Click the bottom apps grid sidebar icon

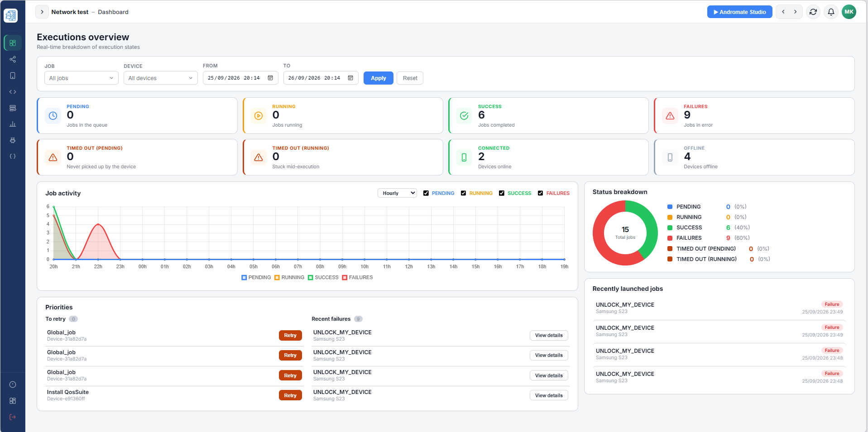(x=13, y=401)
